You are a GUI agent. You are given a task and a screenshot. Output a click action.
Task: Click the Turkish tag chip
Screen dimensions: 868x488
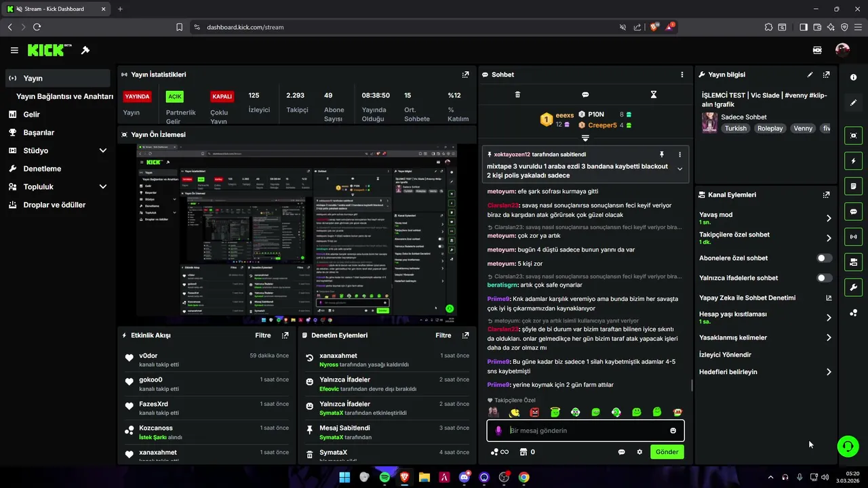[735, 128]
